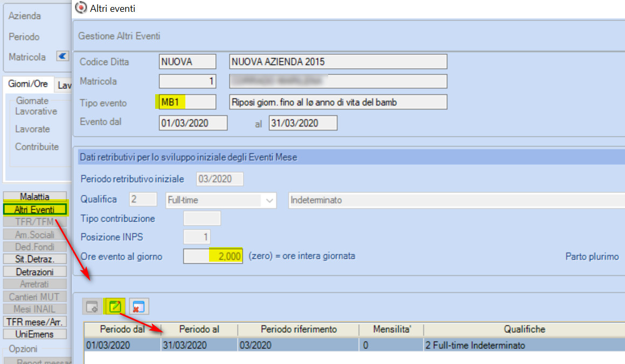The width and height of the screenshot is (625, 364).
Task: Click the UniEmens button
Action: pyautogui.click(x=34, y=334)
